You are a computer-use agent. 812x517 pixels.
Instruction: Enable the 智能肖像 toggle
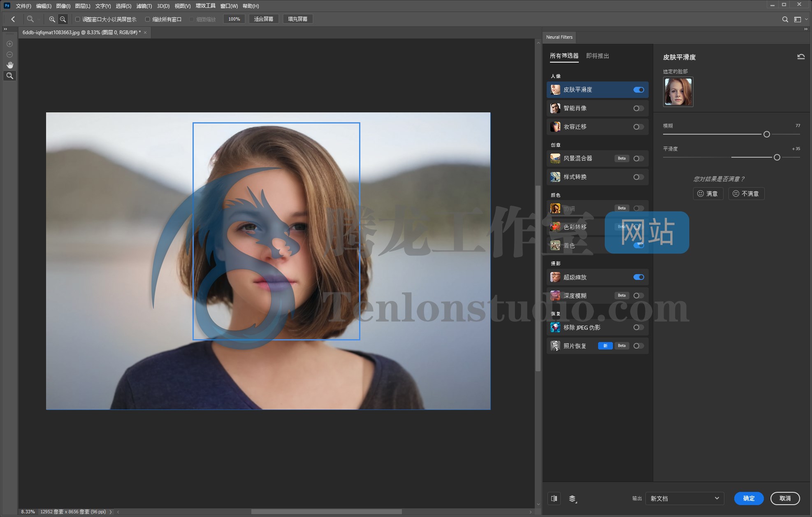639,108
